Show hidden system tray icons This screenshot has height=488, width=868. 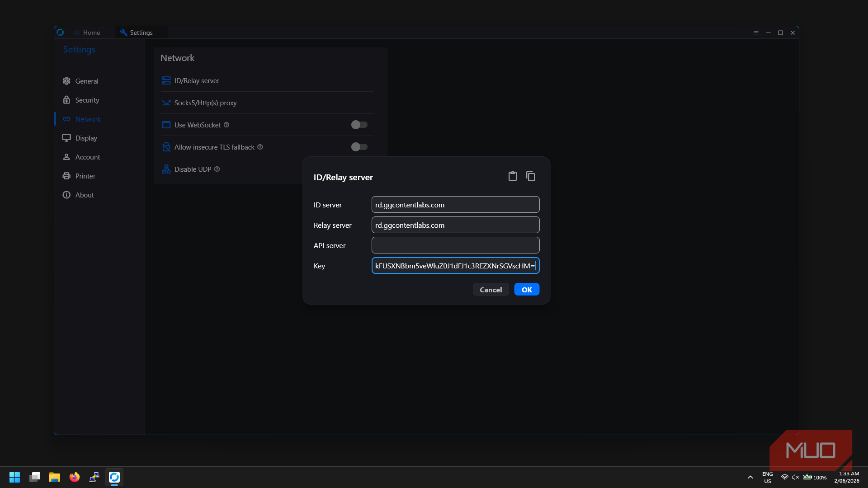(750, 477)
